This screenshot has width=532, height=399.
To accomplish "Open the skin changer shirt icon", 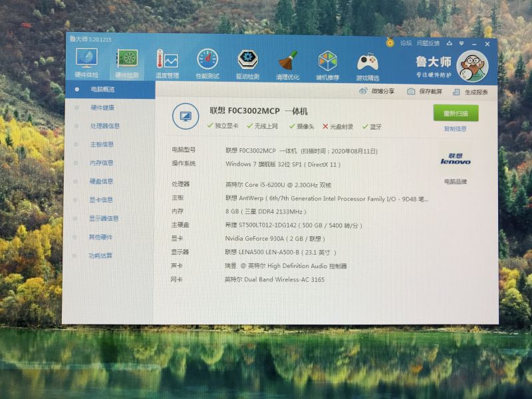I will [450, 43].
